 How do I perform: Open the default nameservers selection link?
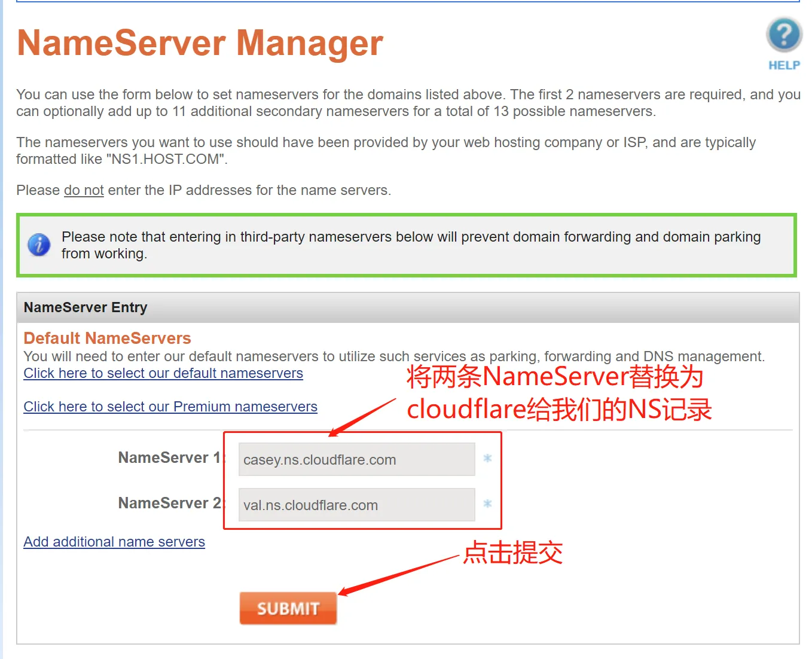[x=163, y=373]
